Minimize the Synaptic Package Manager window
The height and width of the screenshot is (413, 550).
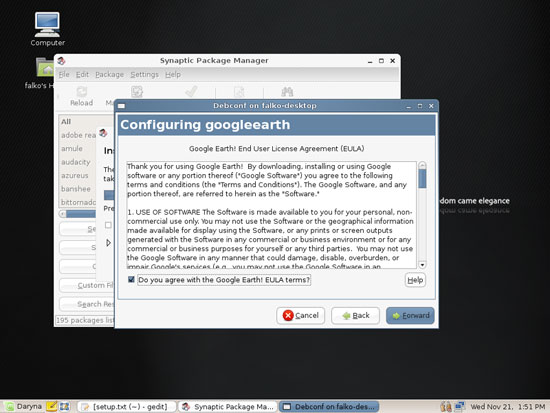click(370, 61)
